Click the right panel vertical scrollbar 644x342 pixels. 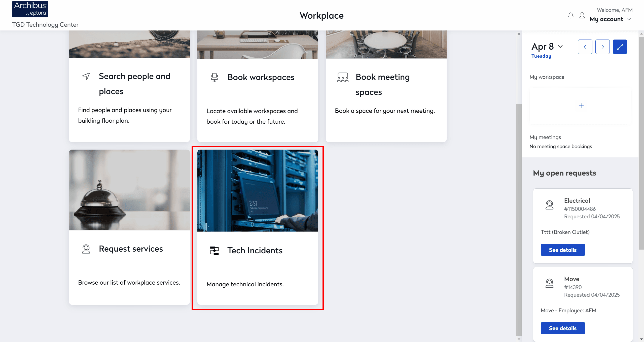click(641, 143)
